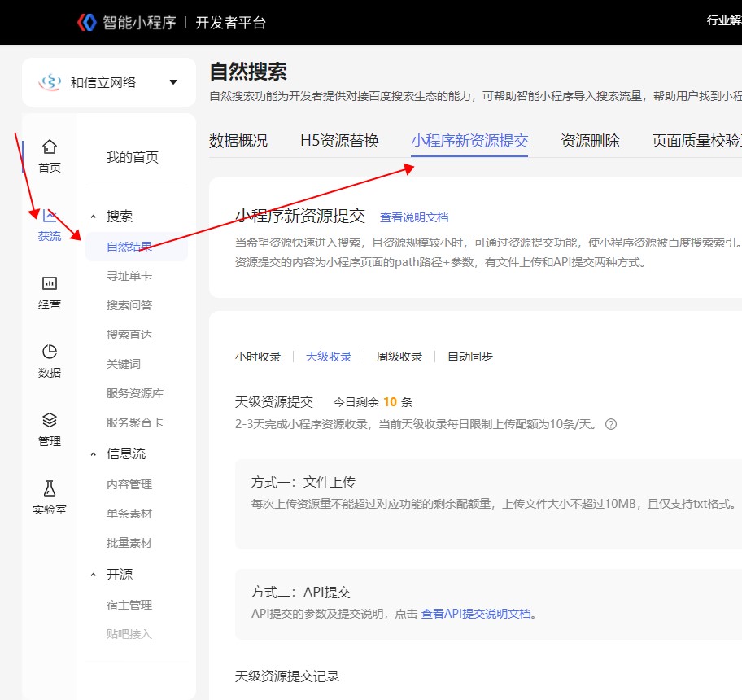Click the 天级资源提交记录 heading
The height and width of the screenshot is (700, 742).
click(x=286, y=676)
